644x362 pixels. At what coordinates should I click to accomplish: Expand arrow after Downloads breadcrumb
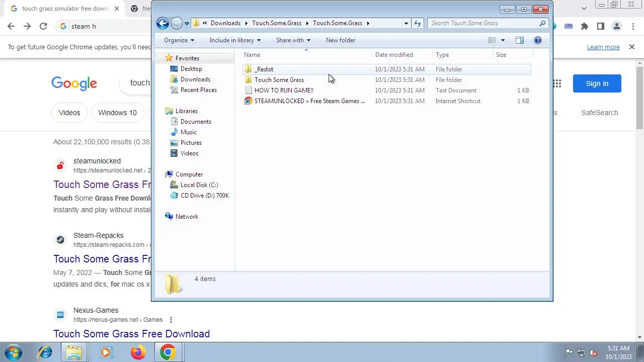pos(247,23)
